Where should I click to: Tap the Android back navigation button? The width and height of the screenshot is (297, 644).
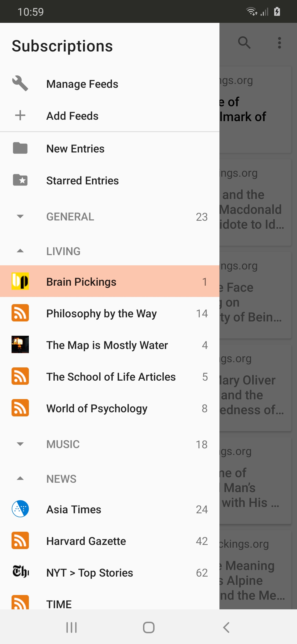coord(226,627)
